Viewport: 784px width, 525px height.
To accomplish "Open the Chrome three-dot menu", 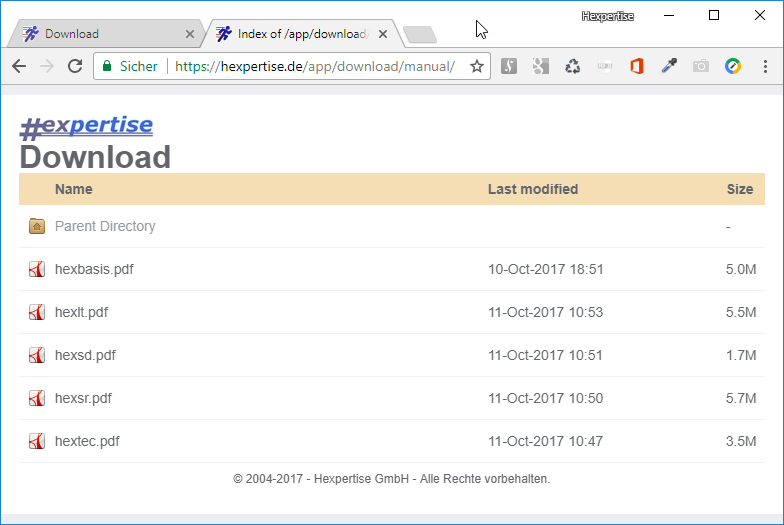I will coord(765,66).
